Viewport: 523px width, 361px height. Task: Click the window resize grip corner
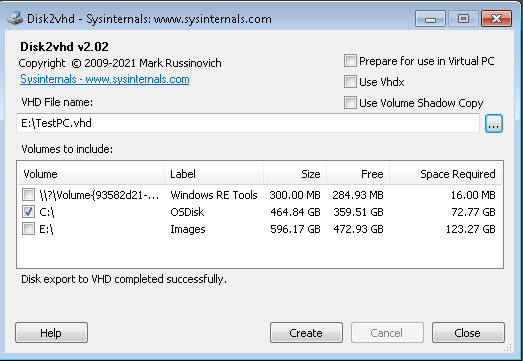(x=507, y=348)
